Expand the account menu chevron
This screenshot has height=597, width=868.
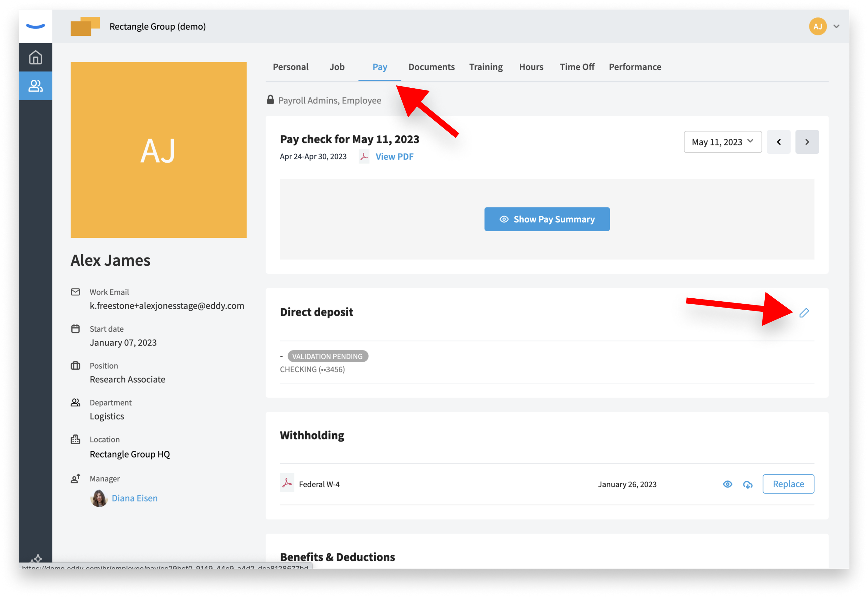836,27
